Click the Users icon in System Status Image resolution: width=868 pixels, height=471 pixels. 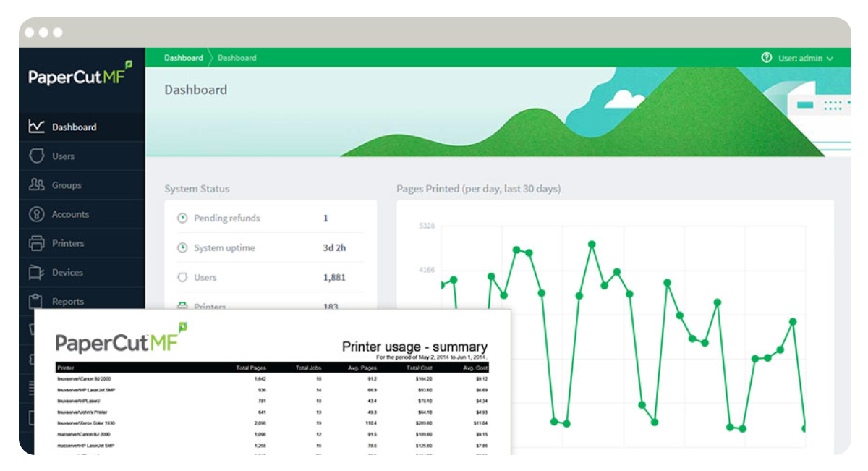coord(182,278)
